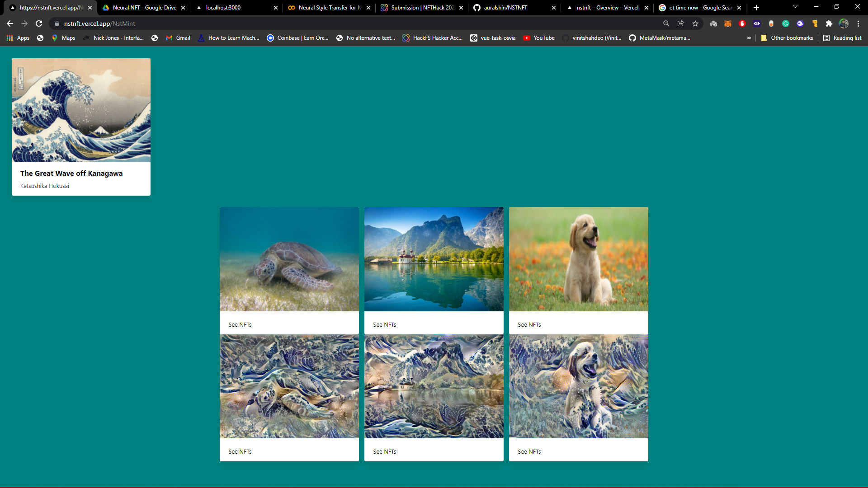Open a new browser tab
Image resolution: width=868 pixels, height=488 pixels.
pyautogui.click(x=756, y=8)
